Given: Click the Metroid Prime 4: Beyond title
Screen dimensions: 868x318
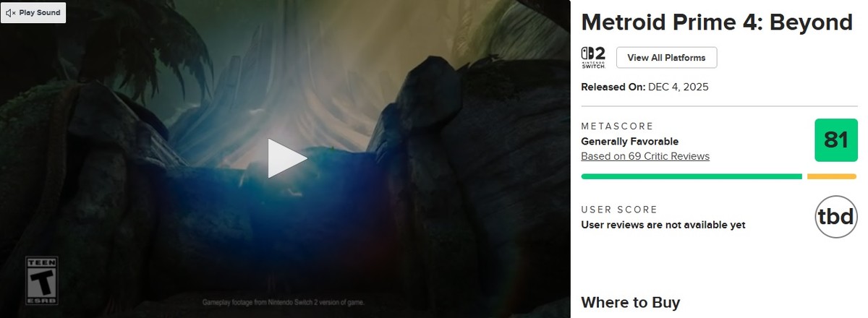Looking at the screenshot, I should click(717, 22).
